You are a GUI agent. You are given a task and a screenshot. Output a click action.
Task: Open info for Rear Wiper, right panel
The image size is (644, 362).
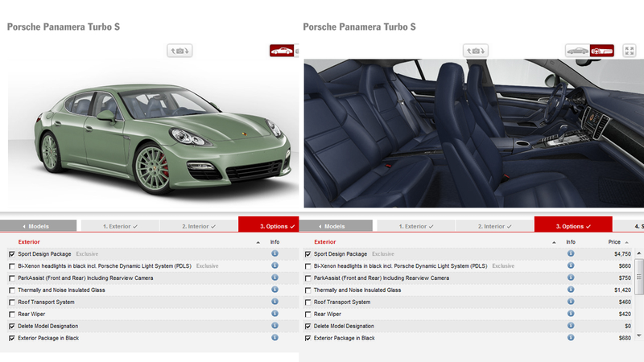[x=571, y=314]
